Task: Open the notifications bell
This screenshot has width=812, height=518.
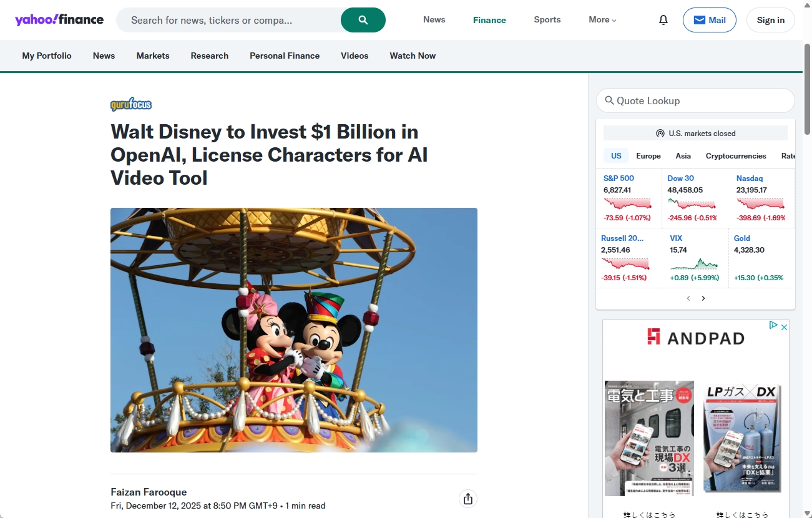Action: coord(663,20)
